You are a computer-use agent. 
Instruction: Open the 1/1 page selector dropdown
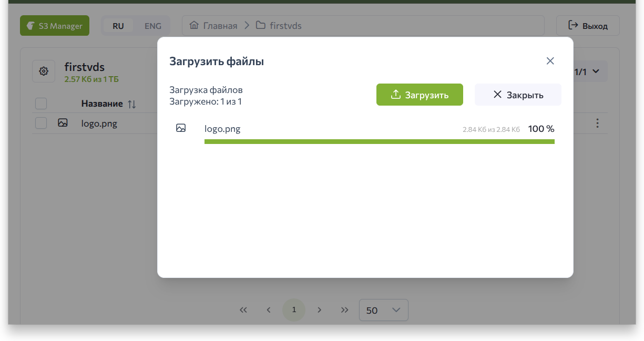pyautogui.click(x=587, y=71)
